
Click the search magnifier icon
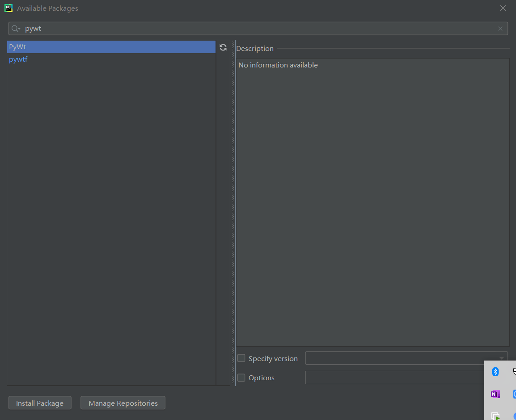[x=14, y=28]
